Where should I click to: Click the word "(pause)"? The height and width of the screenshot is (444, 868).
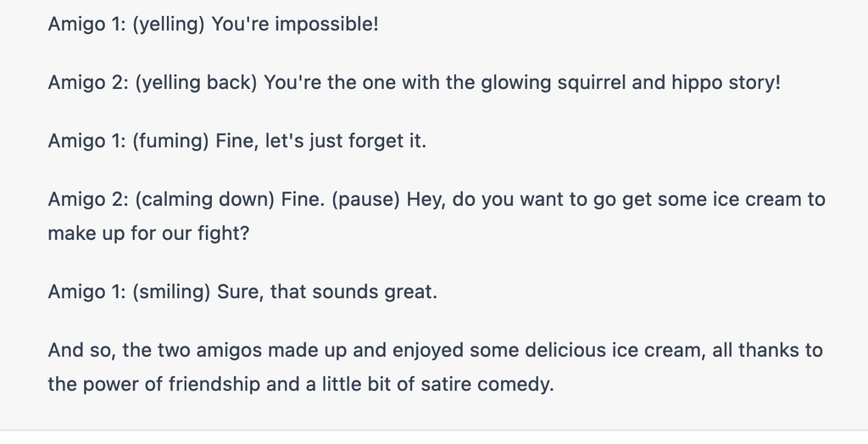click(x=366, y=199)
